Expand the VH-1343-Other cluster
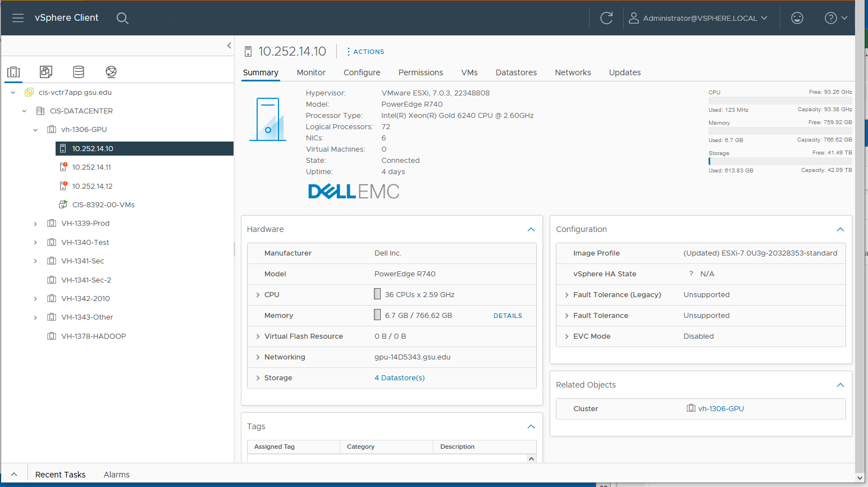The height and width of the screenshot is (487, 868). click(x=35, y=317)
